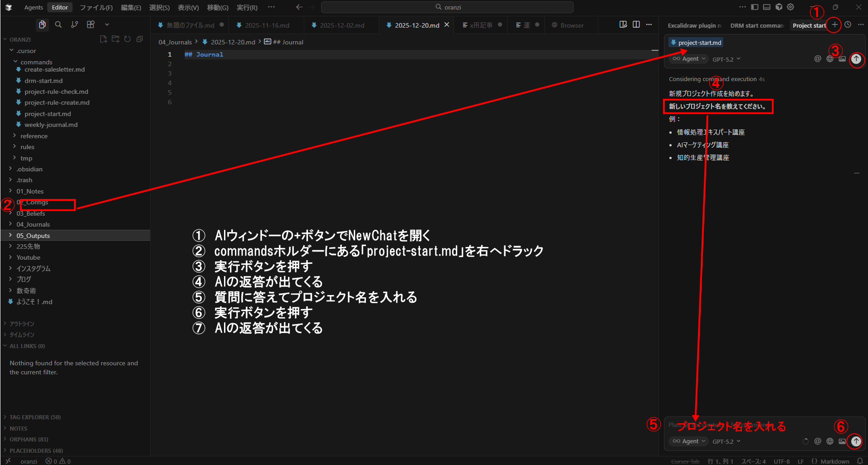The image size is (868, 465).
Task: Open the Source Control view
Action: tap(74, 24)
